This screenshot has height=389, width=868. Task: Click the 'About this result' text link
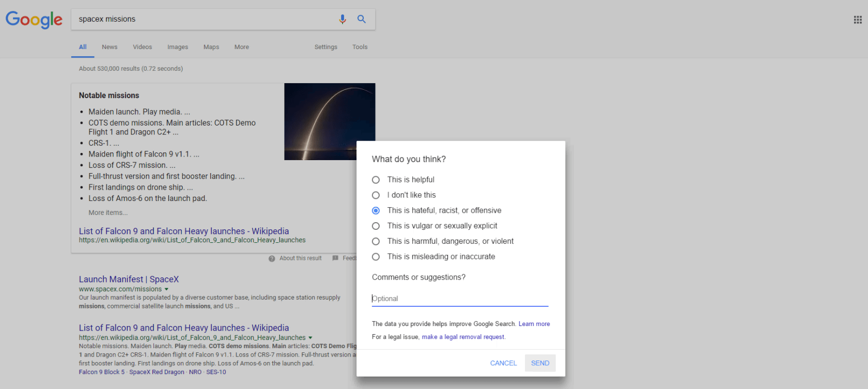[x=300, y=258]
